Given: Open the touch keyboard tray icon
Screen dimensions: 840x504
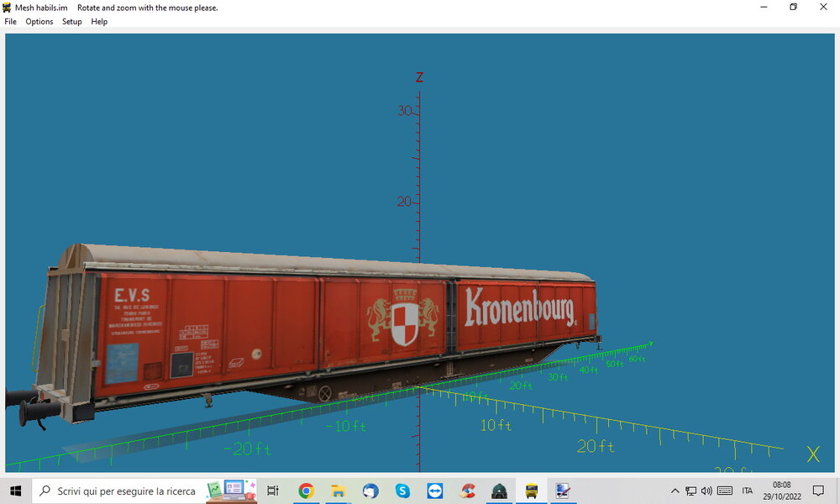Looking at the screenshot, I should [x=725, y=491].
